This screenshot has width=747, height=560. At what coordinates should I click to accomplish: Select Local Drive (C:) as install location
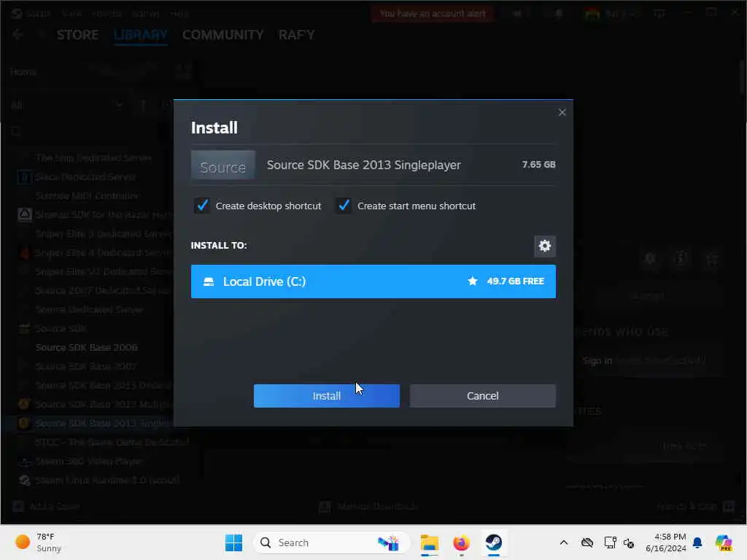[x=373, y=281]
